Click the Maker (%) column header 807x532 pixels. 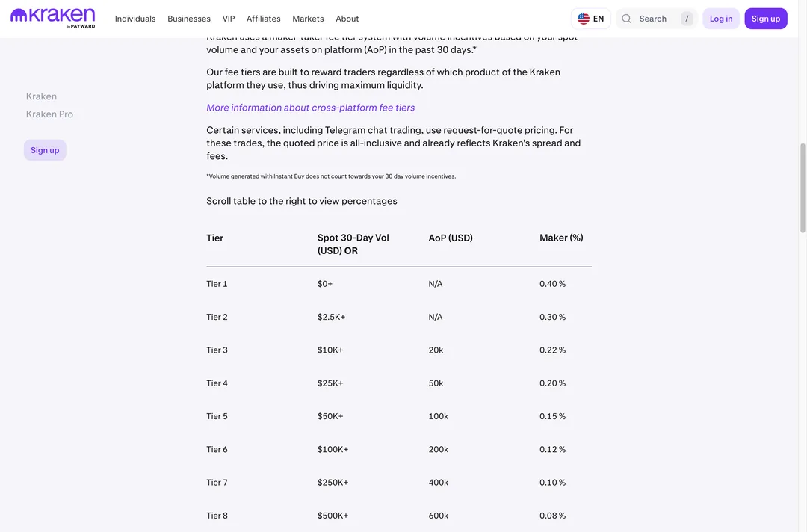(561, 238)
